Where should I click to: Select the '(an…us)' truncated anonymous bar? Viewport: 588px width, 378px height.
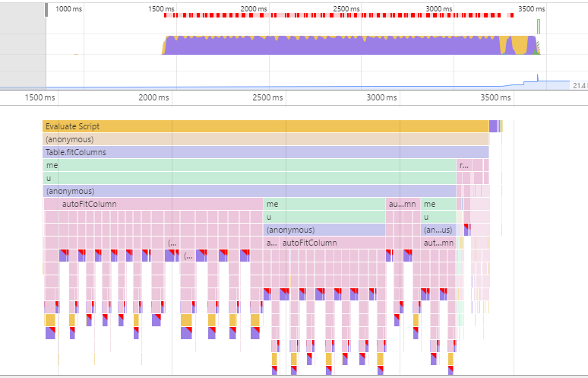tap(438, 230)
